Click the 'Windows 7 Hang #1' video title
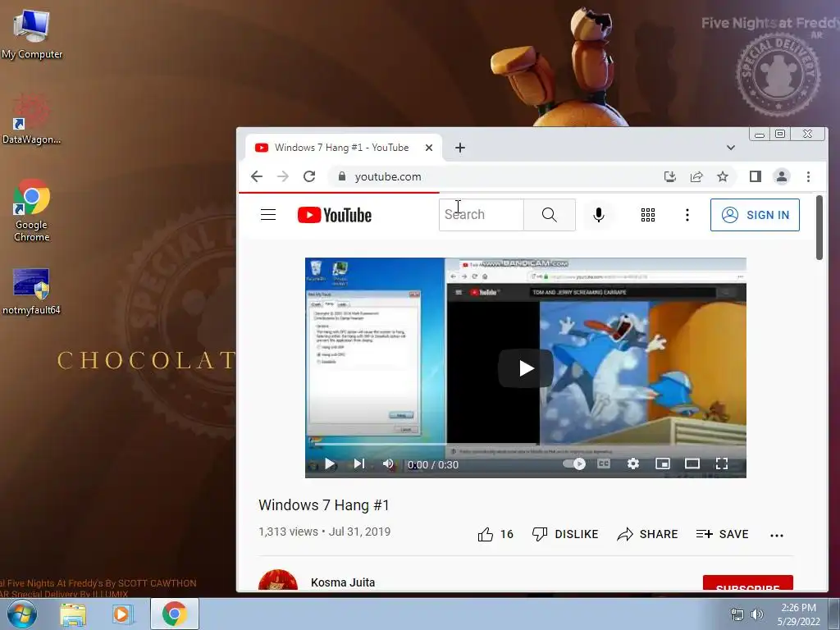The height and width of the screenshot is (630, 840). click(323, 505)
